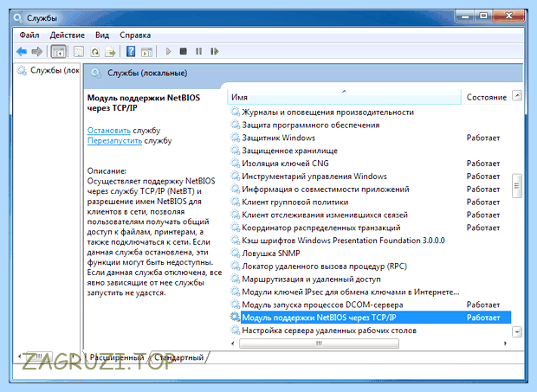This screenshot has height=392, width=537.
Task: Start the service with the play icon
Action: [168, 51]
